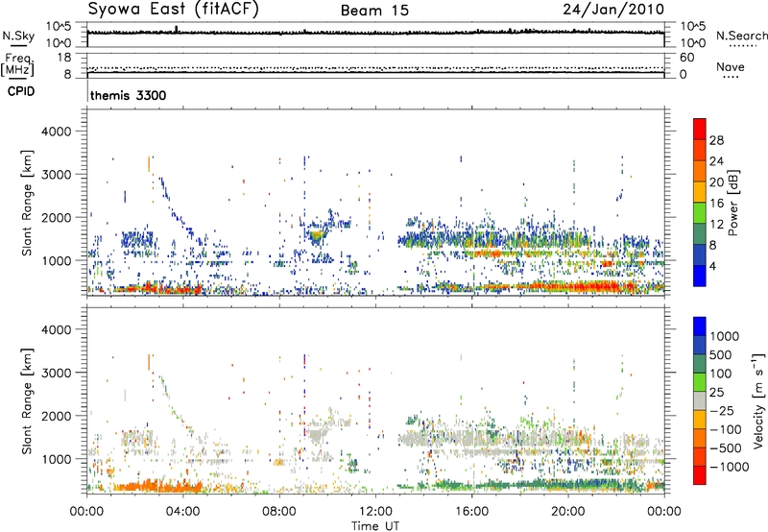
Task: Click the "16" tick on the Power colorbar
Action: coord(716,204)
